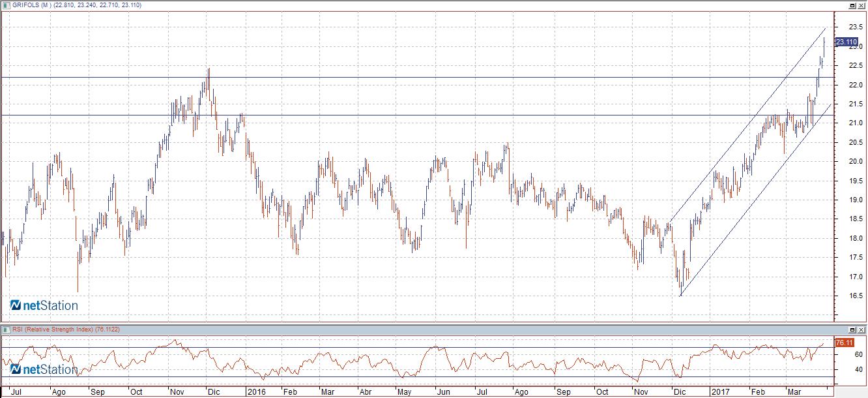
Task: Click the Nov label on the left of time axis
Action: click(178, 392)
